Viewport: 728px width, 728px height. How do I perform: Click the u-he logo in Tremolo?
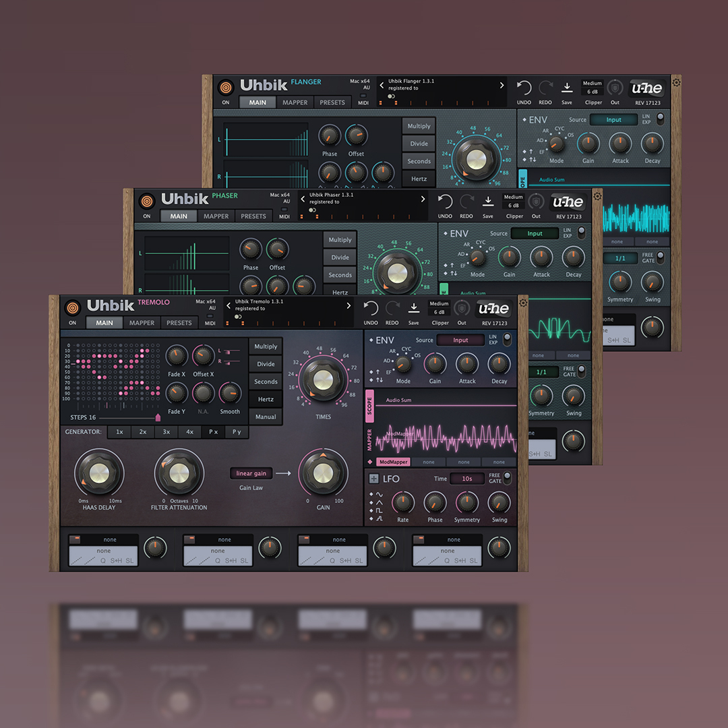493,308
